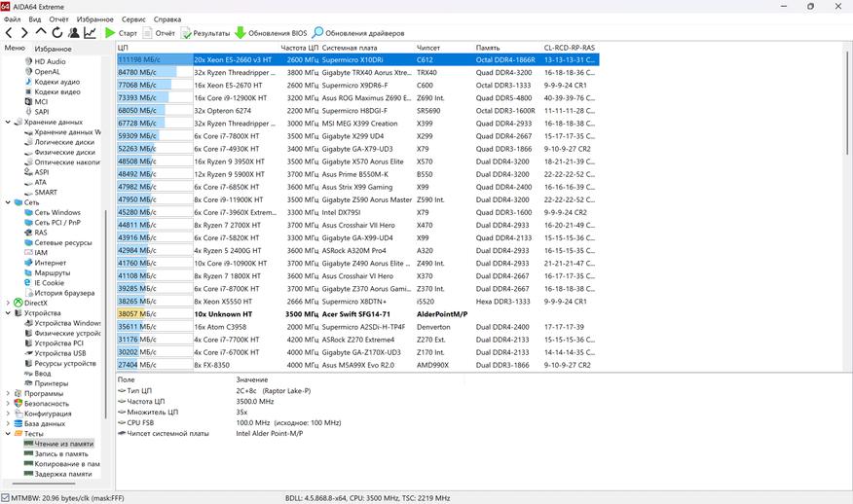853x504 pixels.
Task: Expand the База данных tree node
Action: point(8,423)
